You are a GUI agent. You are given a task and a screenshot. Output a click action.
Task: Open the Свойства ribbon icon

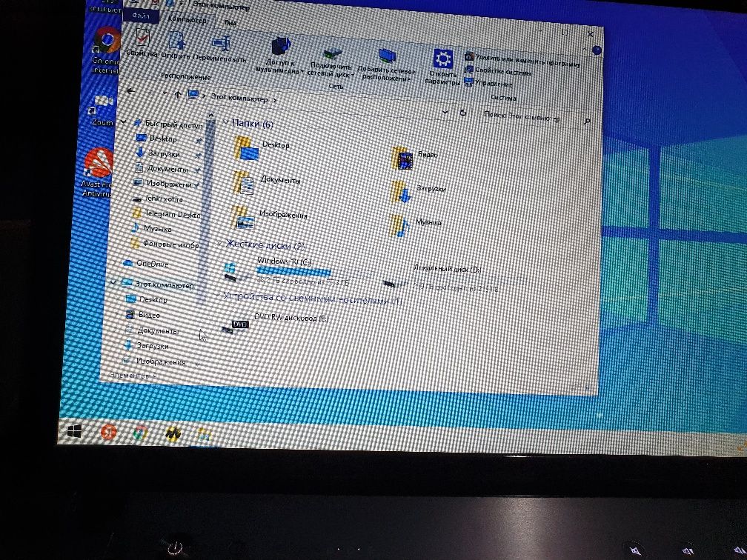[142, 43]
